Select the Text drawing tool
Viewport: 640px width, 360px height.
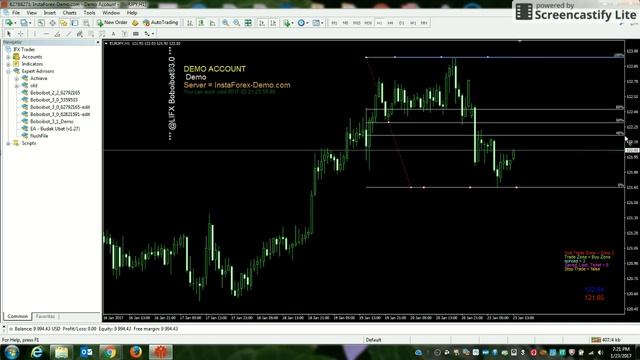(x=113, y=34)
